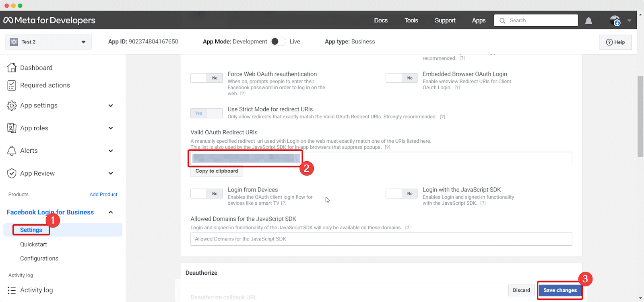Click the Dashboard house icon
644x302 pixels.
pos(12,68)
